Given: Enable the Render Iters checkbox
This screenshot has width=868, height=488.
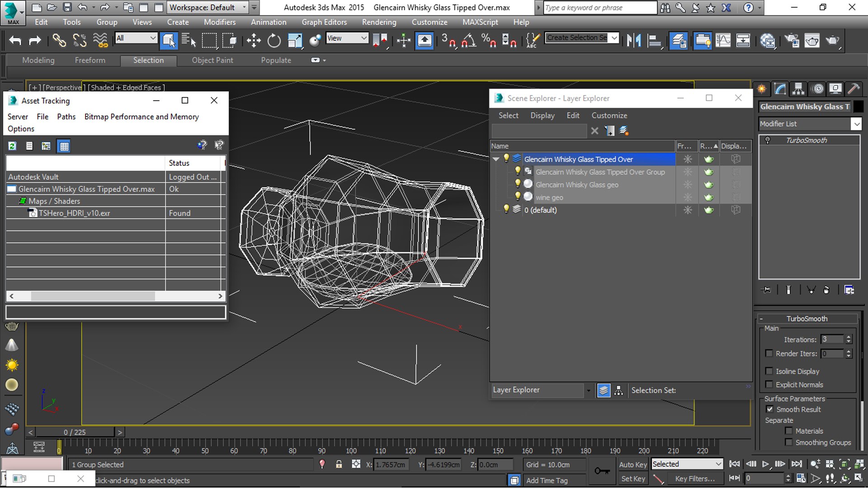Looking at the screenshot, I should 769,353.
